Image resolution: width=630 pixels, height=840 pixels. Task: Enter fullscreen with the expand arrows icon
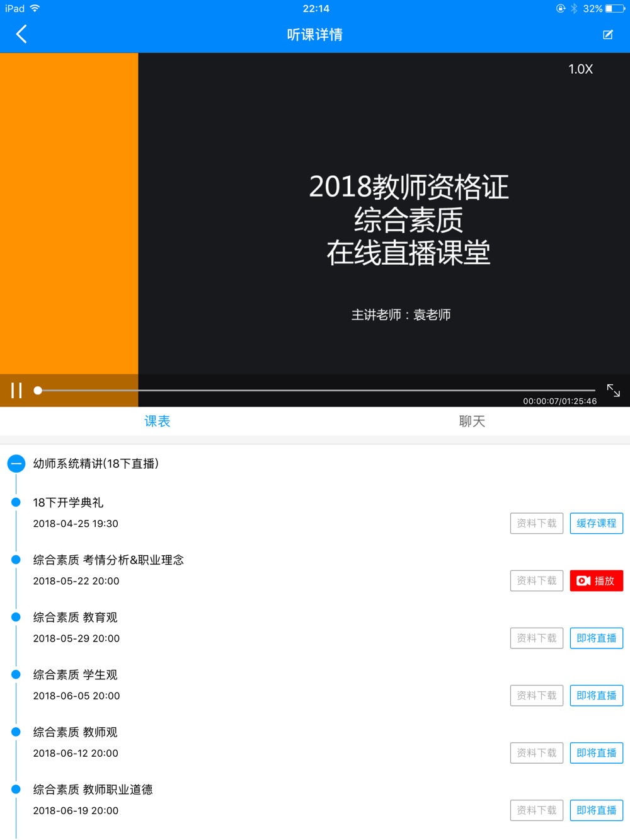click(x=614, y=391)
